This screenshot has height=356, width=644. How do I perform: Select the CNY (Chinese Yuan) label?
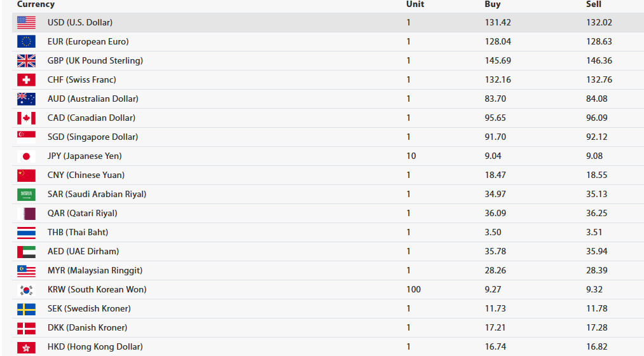click(x=86, y=175)
